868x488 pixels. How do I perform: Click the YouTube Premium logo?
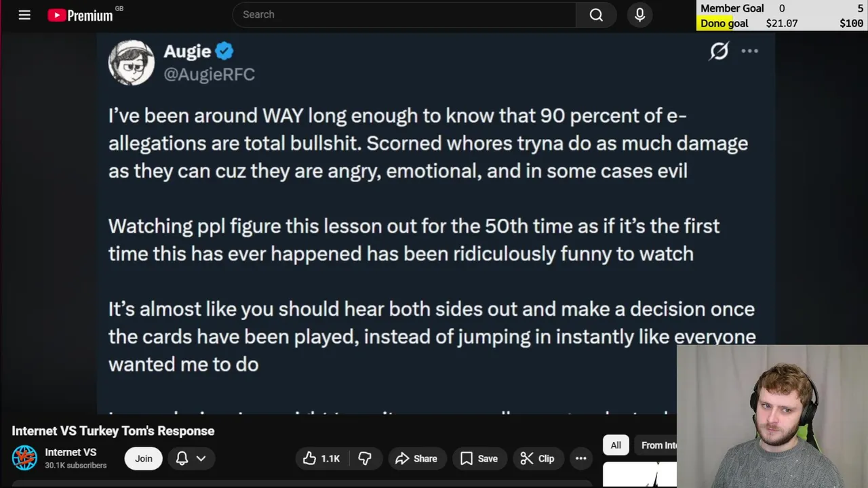click(x=80, y=15)
